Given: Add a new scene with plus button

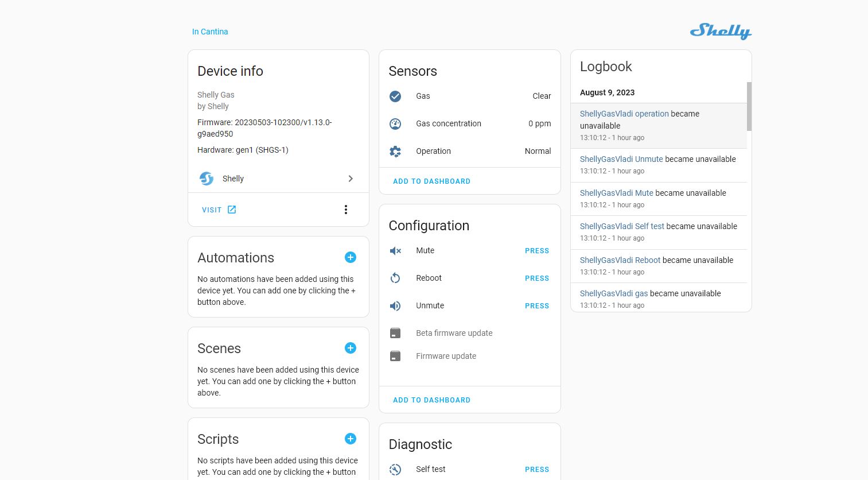Looking at the screenshot, I should point(350,348).
